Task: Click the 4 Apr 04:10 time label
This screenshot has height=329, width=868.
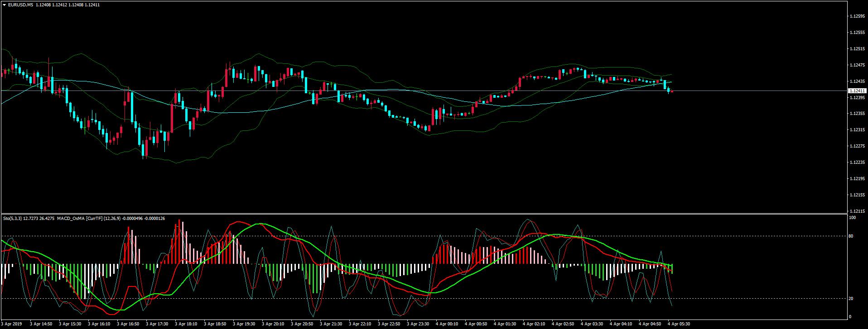Action: 621,324
